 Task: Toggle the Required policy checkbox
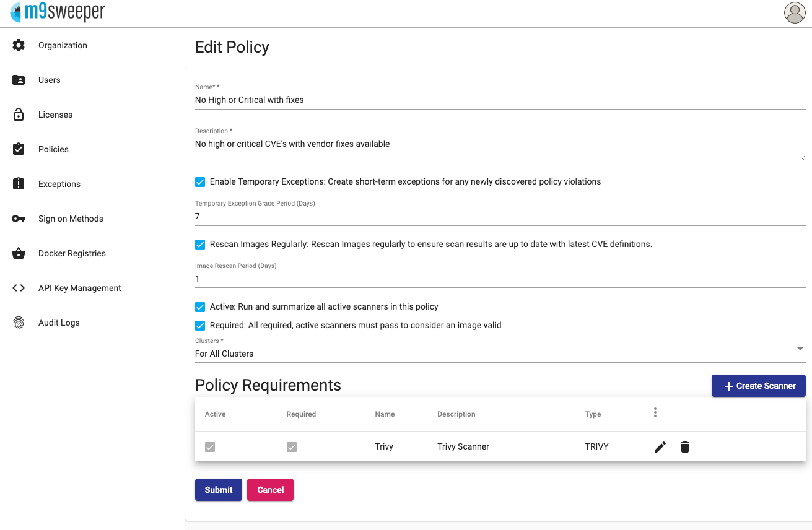pyautogui.click(x=200, y=326)
